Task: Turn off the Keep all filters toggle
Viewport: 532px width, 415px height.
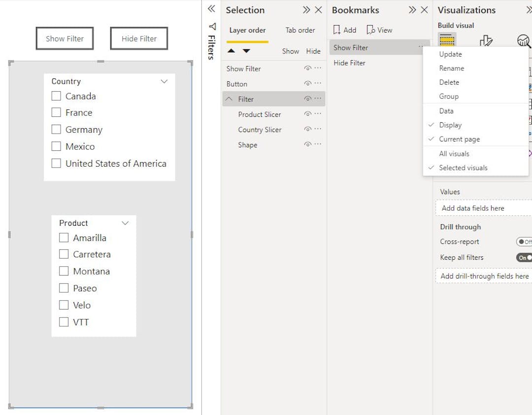Action: [524, 257]
